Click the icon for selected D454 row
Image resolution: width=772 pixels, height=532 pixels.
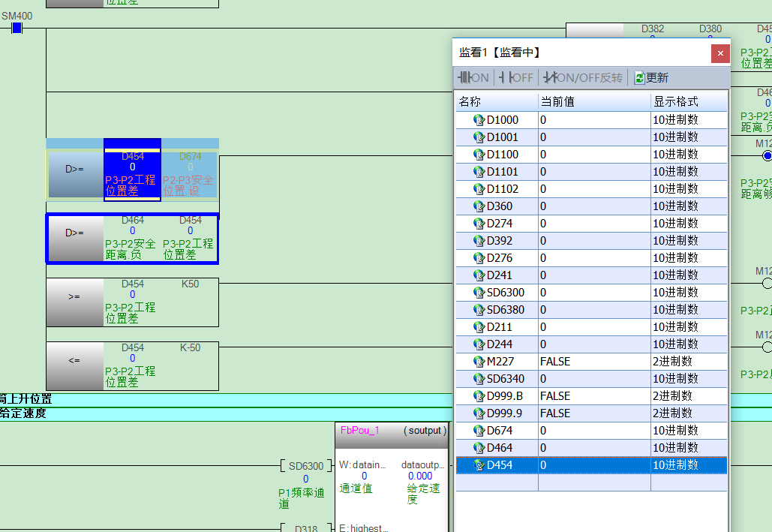pyautogui.click(x=479, y=465)
